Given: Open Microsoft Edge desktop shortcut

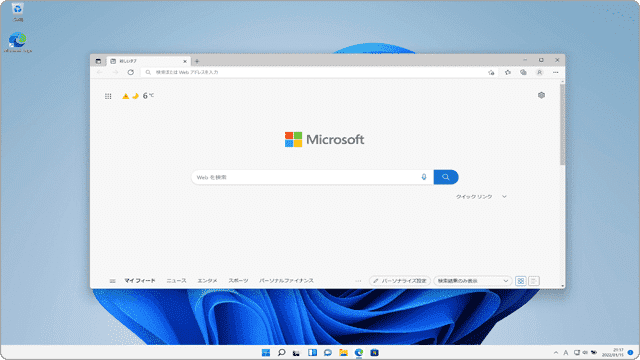Looking at the screenshot, I should coord(18,42).
